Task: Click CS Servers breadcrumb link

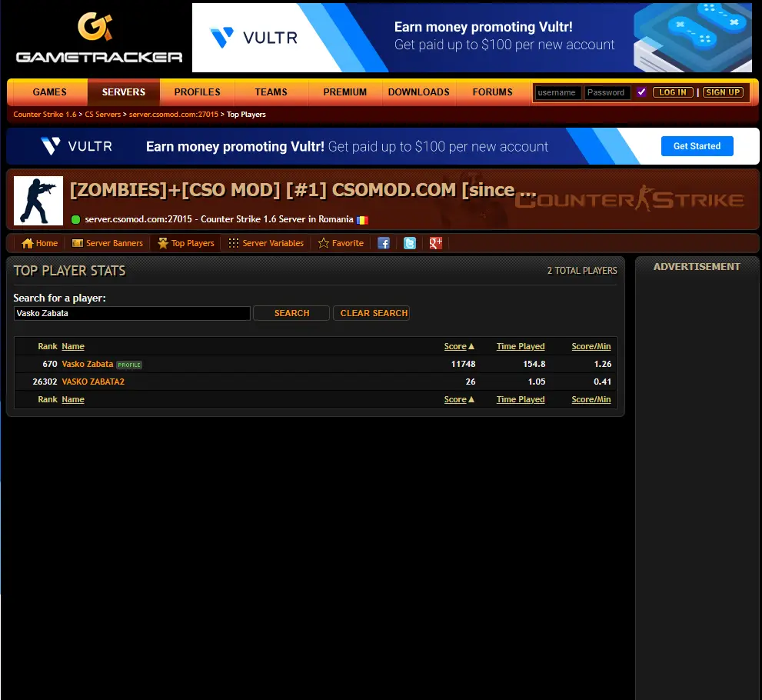Action: (x=102, y=115)
